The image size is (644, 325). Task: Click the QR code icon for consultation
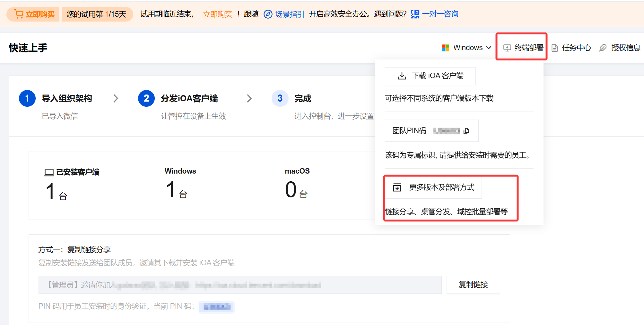pyautogui.click(x=415, y=14)
